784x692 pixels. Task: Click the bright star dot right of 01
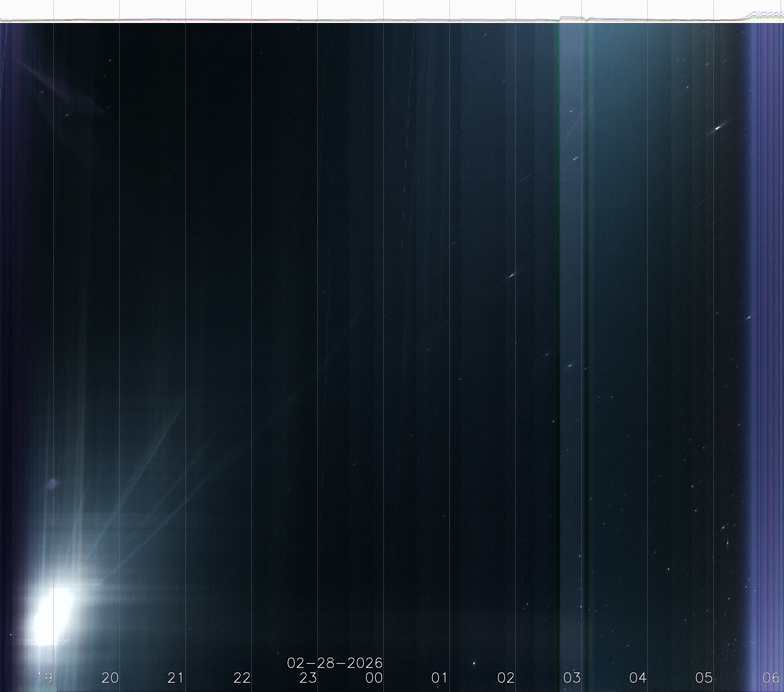point(474,663)
